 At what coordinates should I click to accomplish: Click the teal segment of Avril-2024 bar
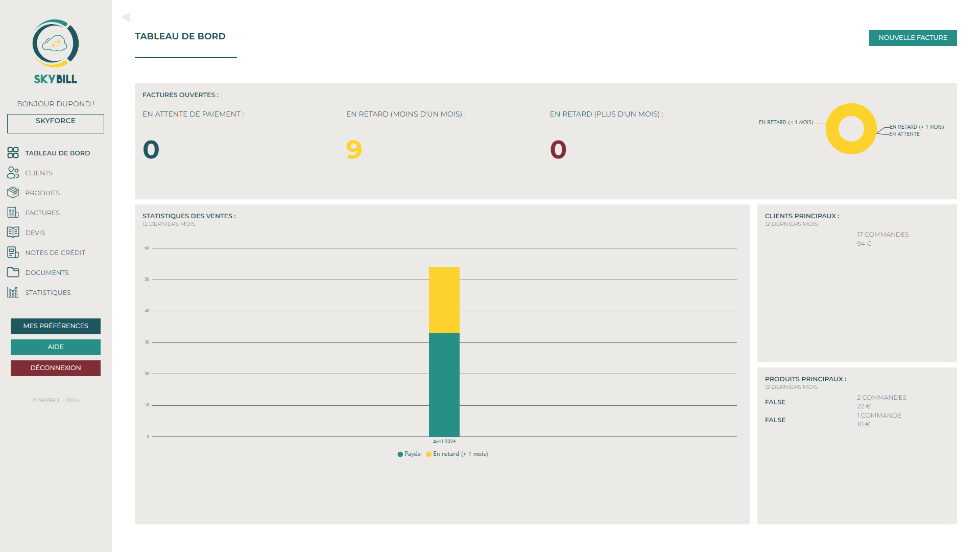[444, 385]
